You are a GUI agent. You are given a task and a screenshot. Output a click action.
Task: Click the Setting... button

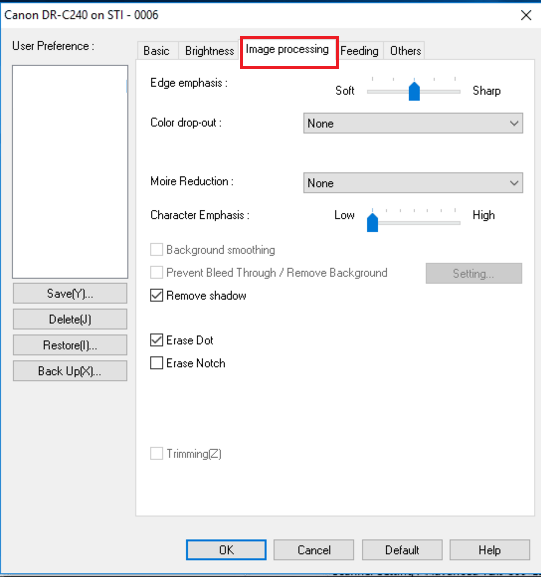pyautogui.click(x=474, y=273)
